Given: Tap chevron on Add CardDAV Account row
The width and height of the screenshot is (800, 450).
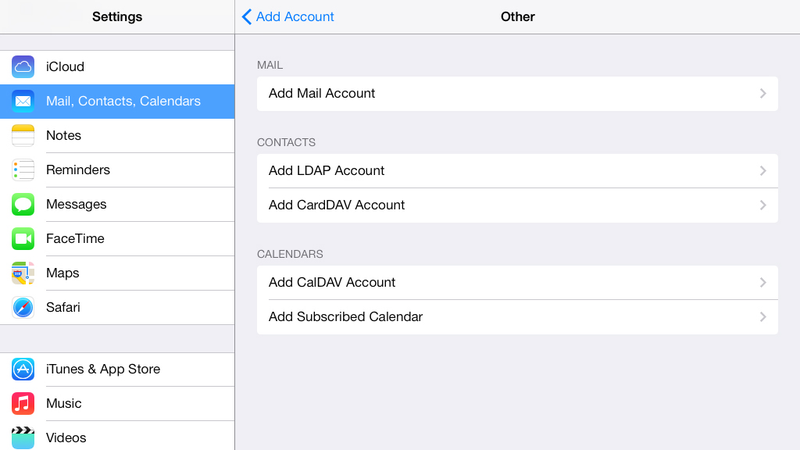Looking at the screenshot, I should point(763,205).
